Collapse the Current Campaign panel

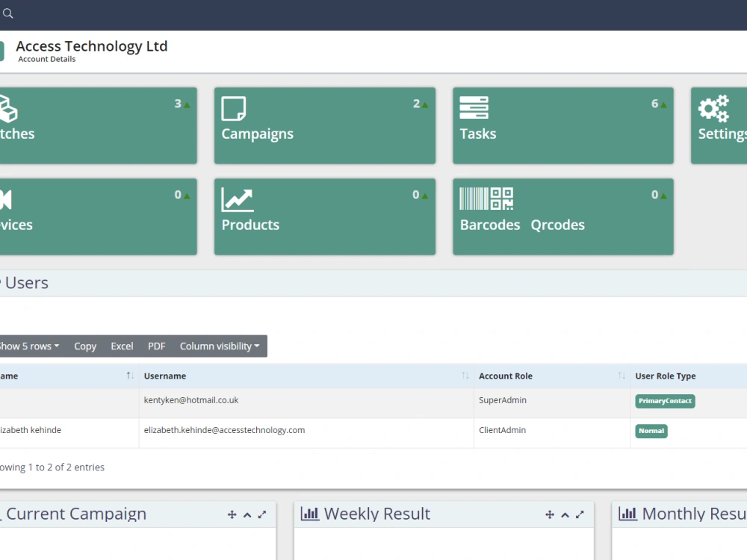[x=247, y=514]
